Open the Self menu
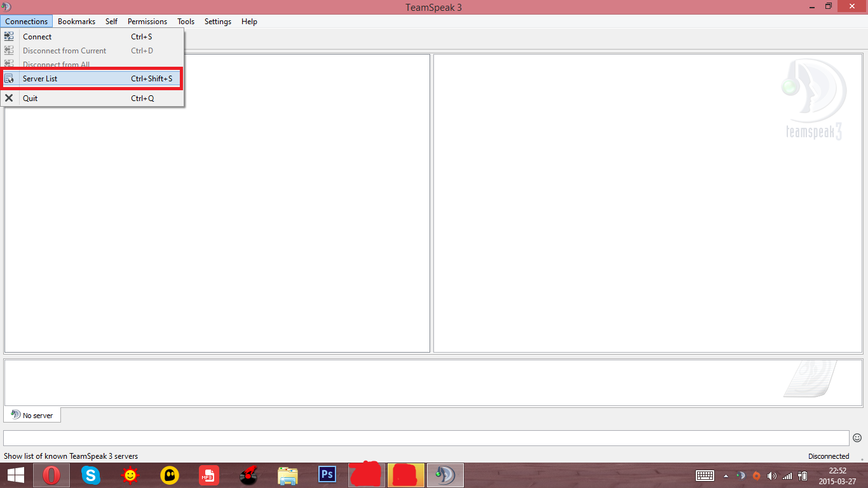 [x=111, y=22]
